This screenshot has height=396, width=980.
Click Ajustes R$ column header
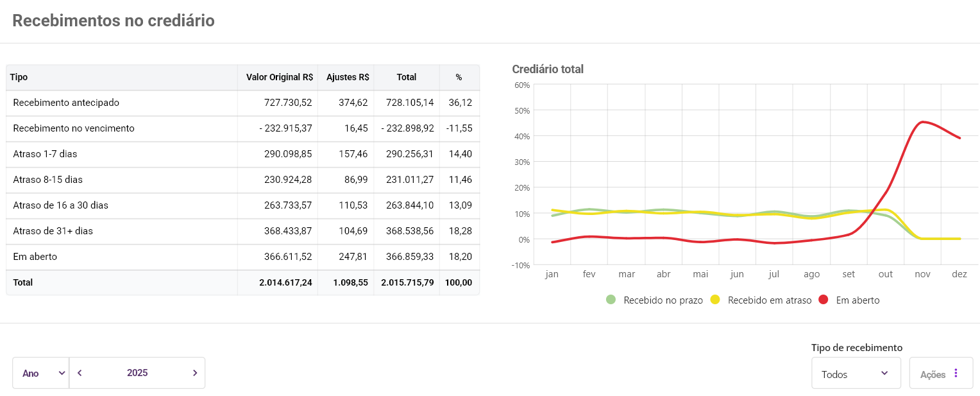tap(347, 77)
